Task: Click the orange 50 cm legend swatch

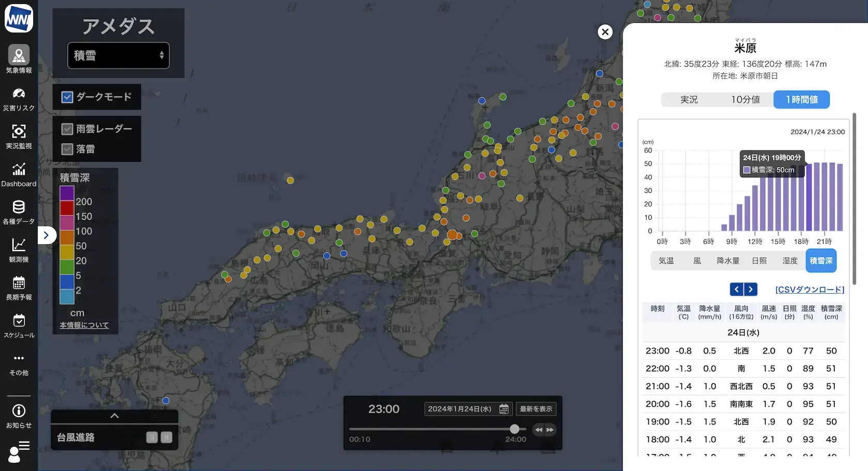Action: point(67,237)
